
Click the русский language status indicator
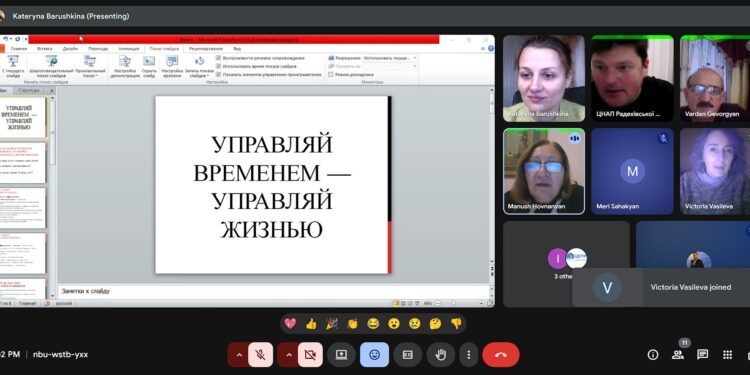(x=64, y=303)
